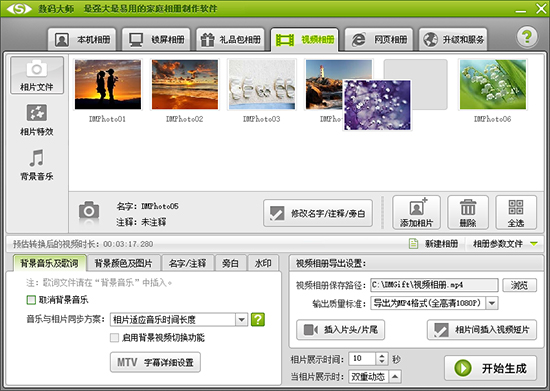Image resolution: width=550 pixels, height=391 pixels.
Task: Click the 新建相册 new album icon
Action: pos(414,243)
